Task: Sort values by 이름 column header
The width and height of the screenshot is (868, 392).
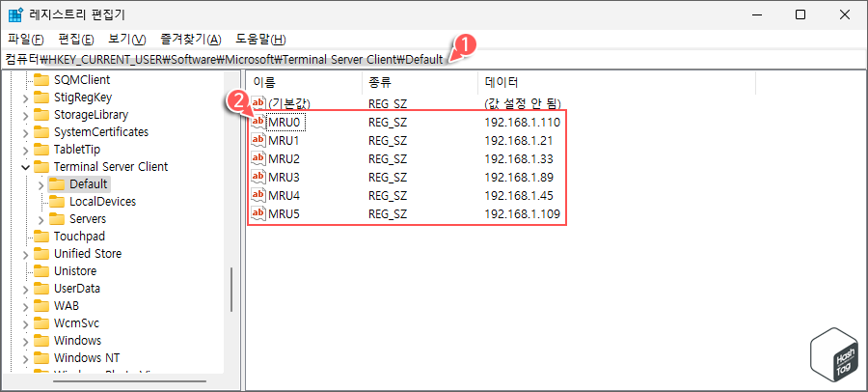Action: coord(304,83)
